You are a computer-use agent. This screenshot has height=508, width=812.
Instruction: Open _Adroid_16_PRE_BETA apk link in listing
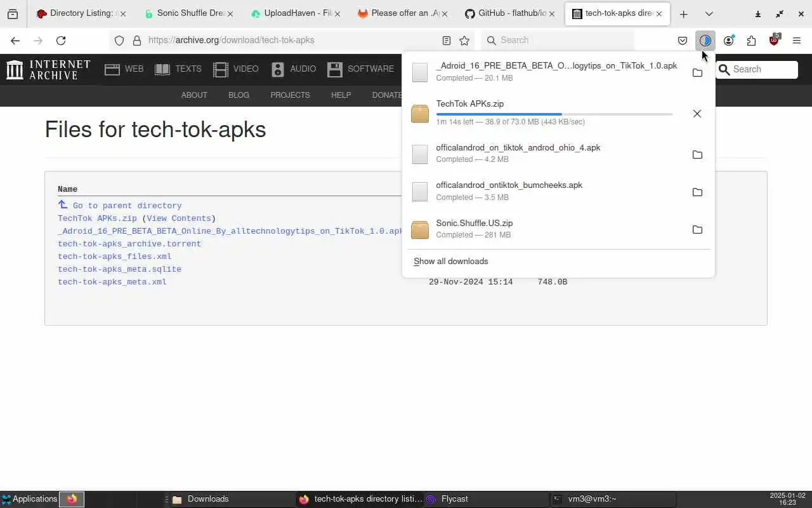point(230,231)
